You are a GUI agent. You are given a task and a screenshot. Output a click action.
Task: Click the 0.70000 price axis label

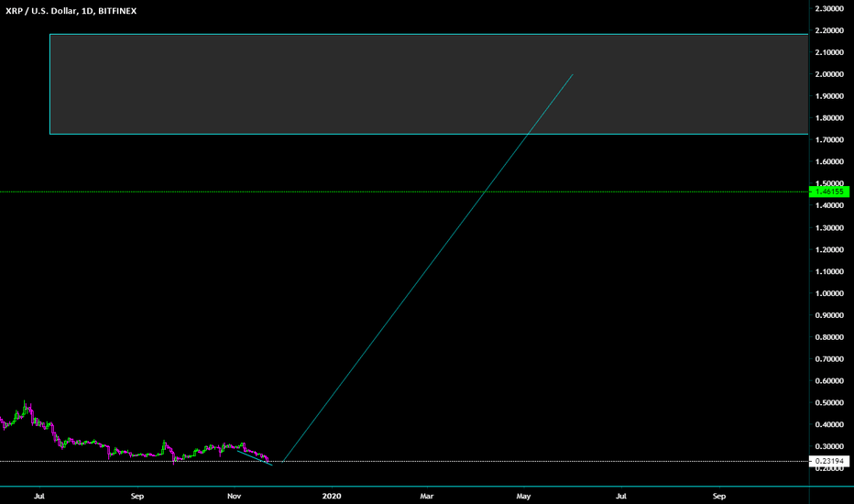click(x=829, y=359)
